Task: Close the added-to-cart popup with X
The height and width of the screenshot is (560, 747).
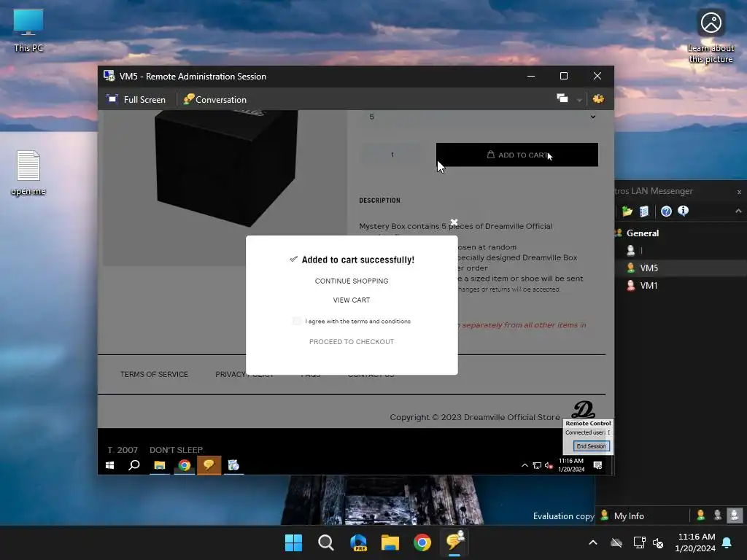Action: [x=454, y=222]
